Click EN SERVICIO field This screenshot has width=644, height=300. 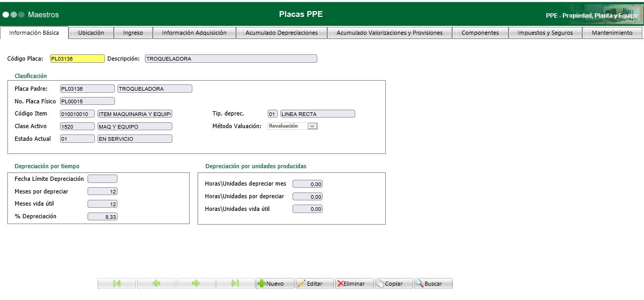click(135, 139)
